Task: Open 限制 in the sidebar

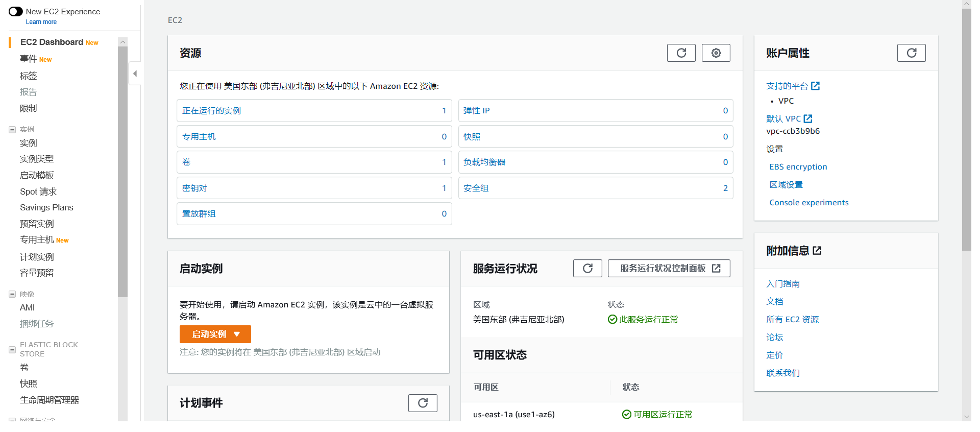Action: click(x=29, y=108)
